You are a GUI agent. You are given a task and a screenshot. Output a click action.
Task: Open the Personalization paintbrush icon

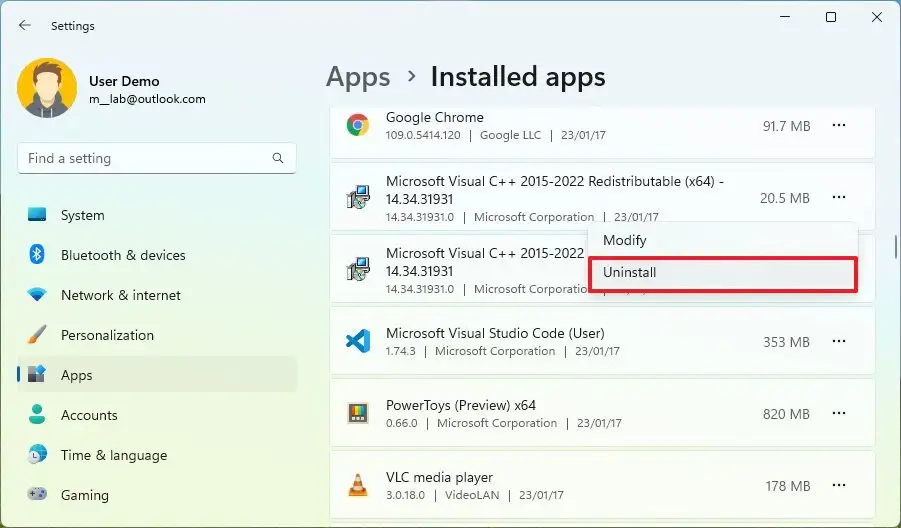point(37,335)
